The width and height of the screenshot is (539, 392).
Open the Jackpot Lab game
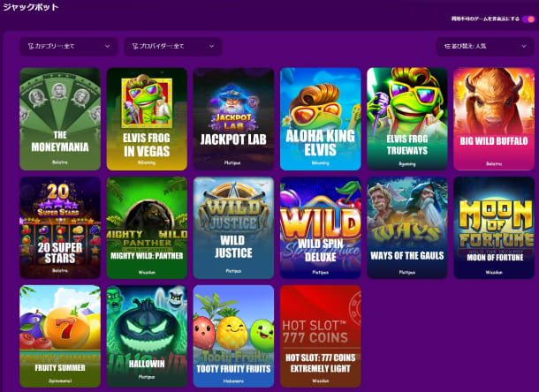click(233, 119)
